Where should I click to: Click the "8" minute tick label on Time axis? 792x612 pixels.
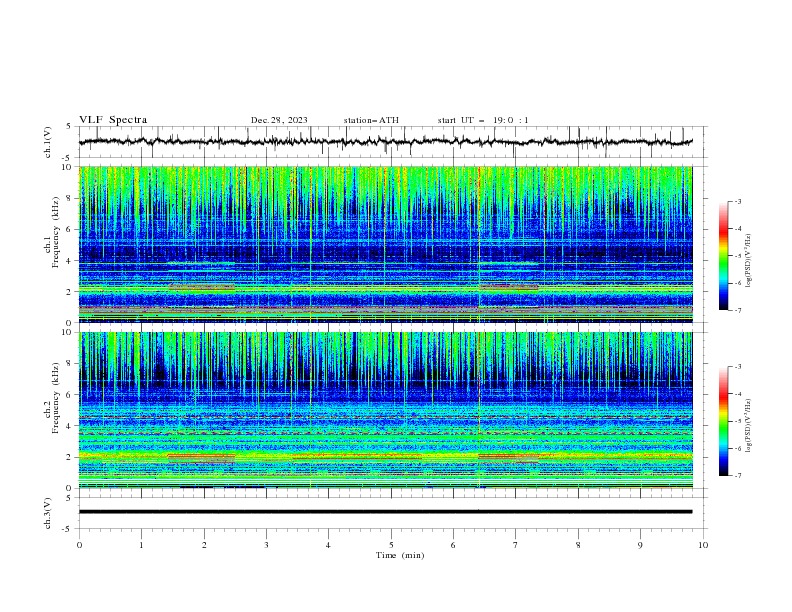coord(578,545)
